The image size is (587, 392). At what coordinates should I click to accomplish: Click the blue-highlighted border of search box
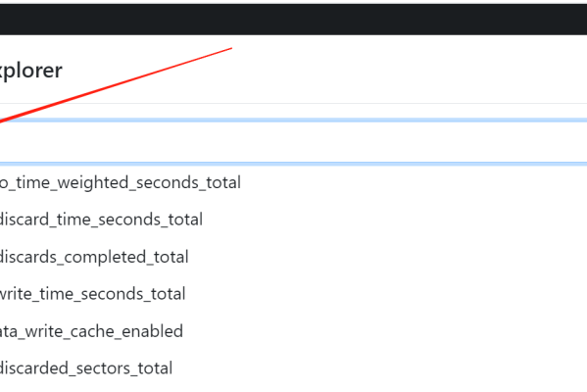click(x=294, y=121)
